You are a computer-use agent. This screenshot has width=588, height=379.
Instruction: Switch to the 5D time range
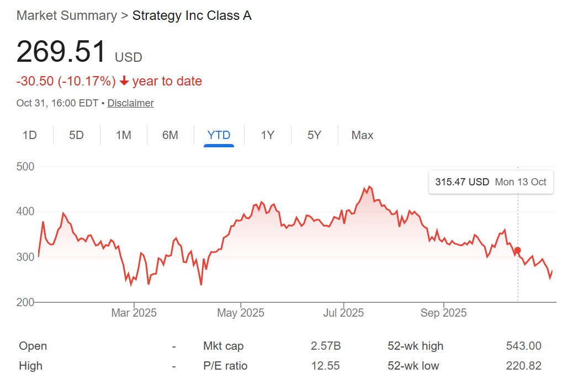pos(77,135)
